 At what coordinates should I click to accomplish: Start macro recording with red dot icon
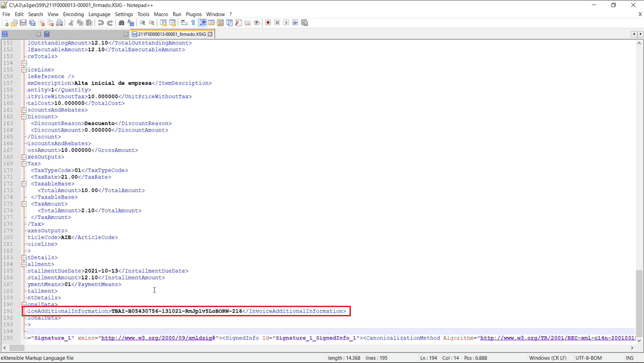click(x=268, y=23)
